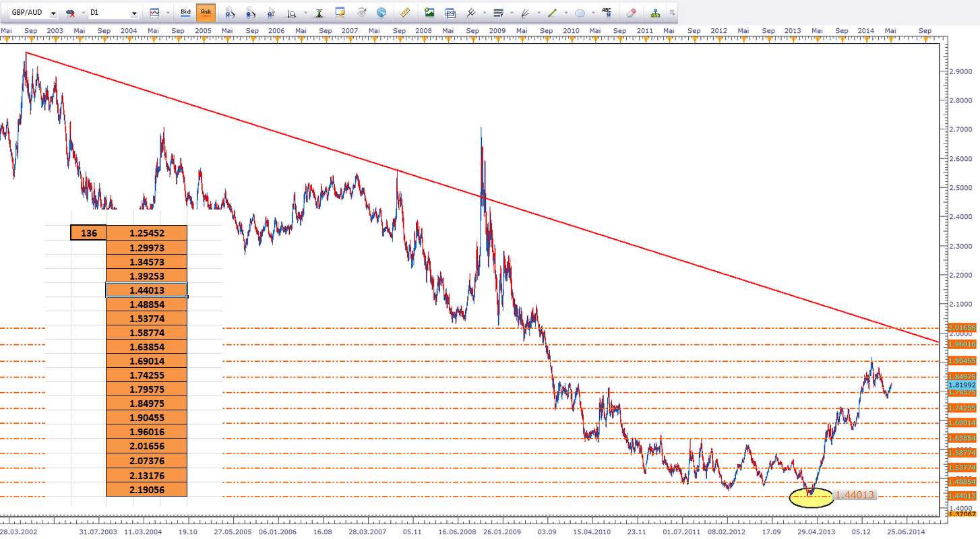
Task: Select the cell containing 136
Action: [88, 233]
